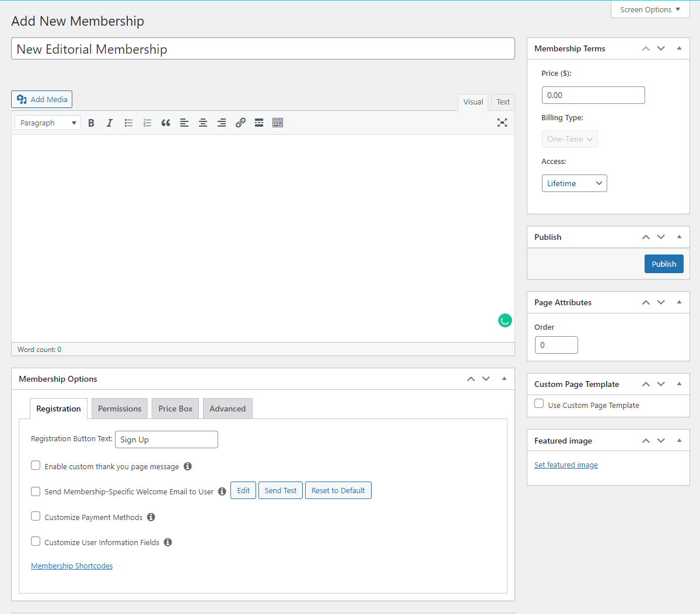Click the insert link icon

click(240, 123)
